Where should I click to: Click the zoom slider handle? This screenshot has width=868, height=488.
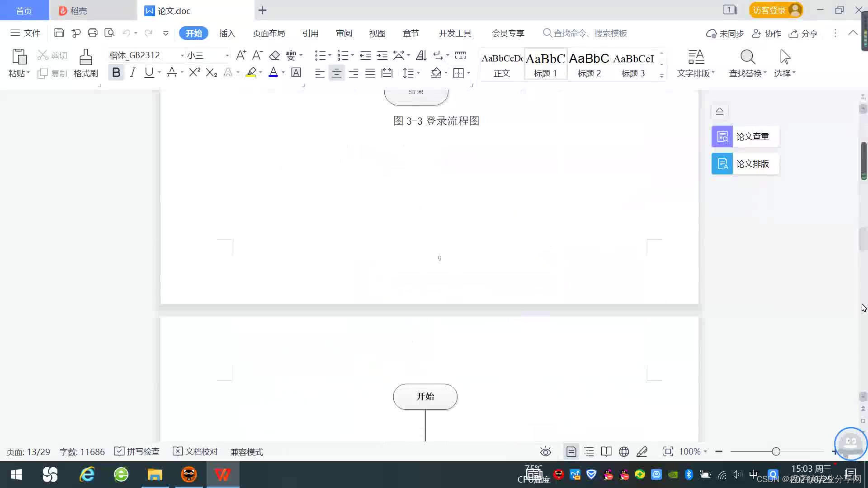(x=776, y=451)
